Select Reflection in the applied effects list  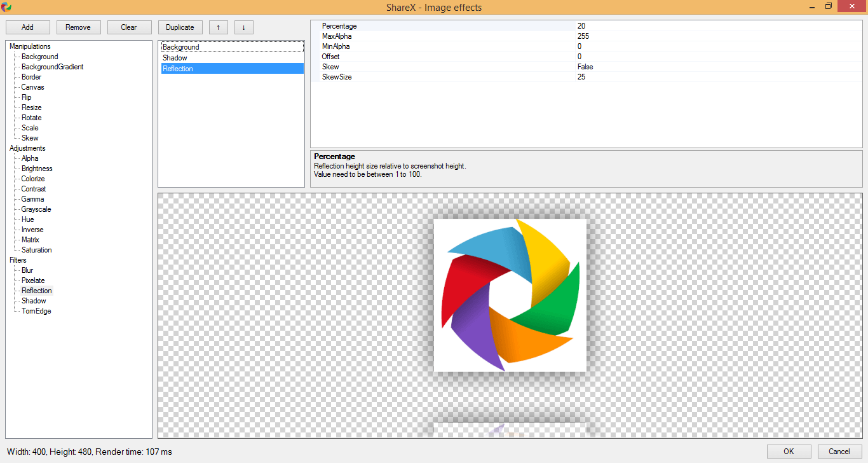(232, 69)
